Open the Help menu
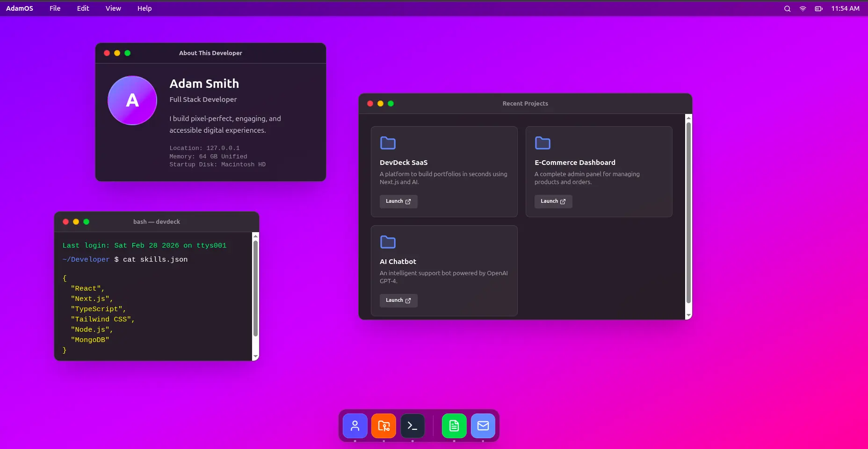 tap(145, 8)
